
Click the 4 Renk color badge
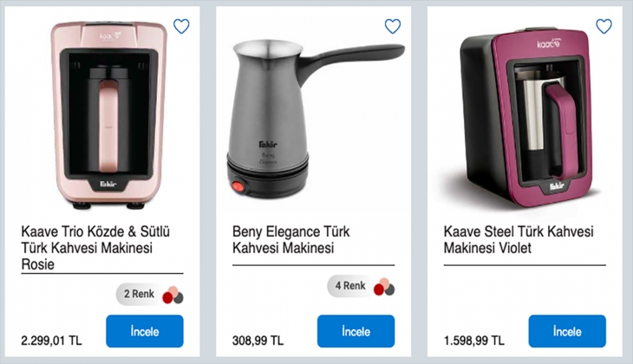pyautogui.click(x=350, y=285)
